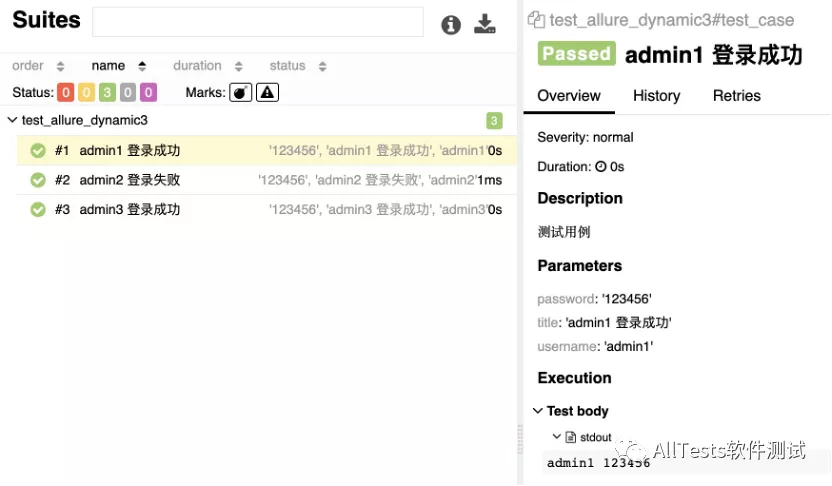
Task: Click the 1ms duration of test #2
Action: (489, 180)
